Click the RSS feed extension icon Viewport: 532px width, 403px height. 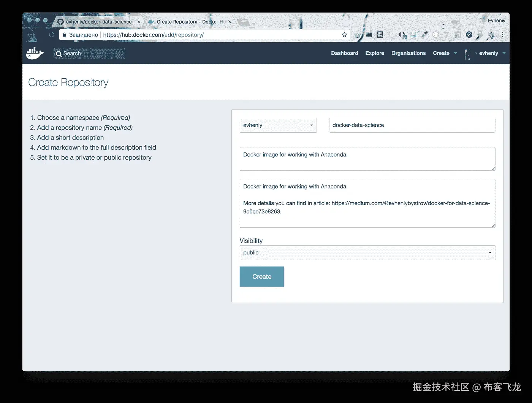[x=458, y=35]
